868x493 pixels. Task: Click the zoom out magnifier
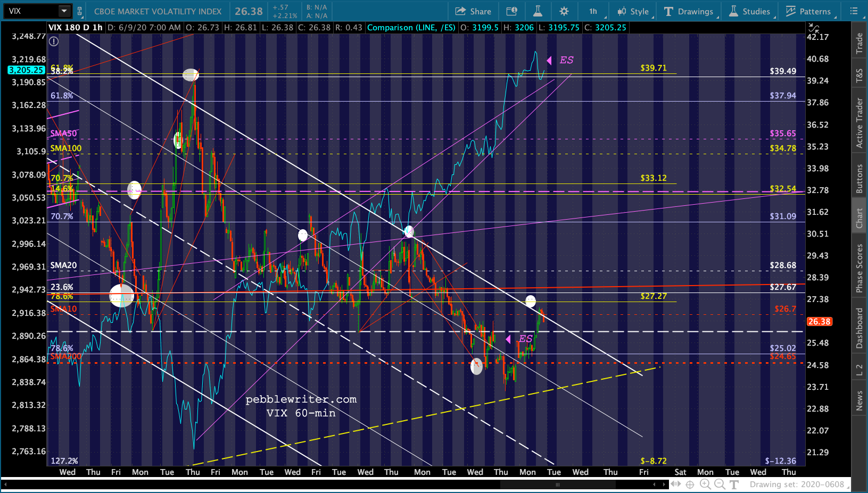click(x=720, y=484)
